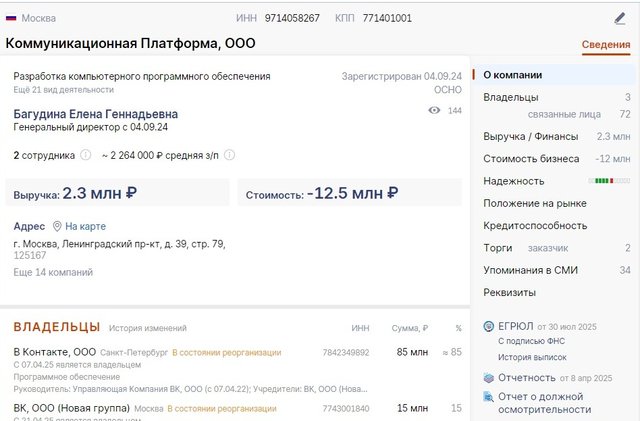Open owner В Контакте, ООО
640x421 pixels.
tap(55, 352)
